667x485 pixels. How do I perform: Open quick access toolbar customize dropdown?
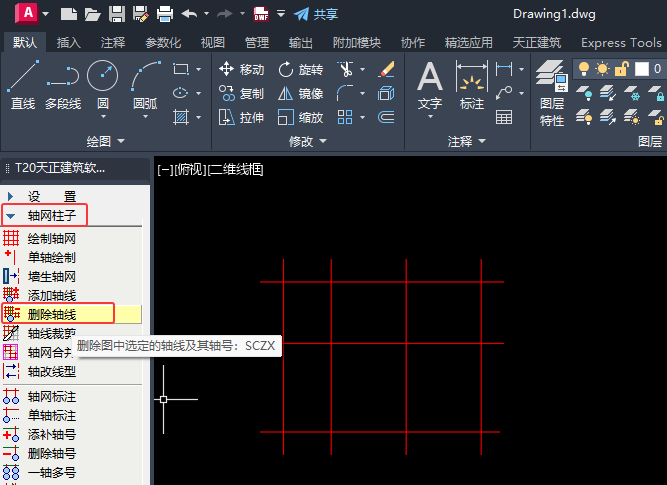pyautogui.click(x=281, y=14)
